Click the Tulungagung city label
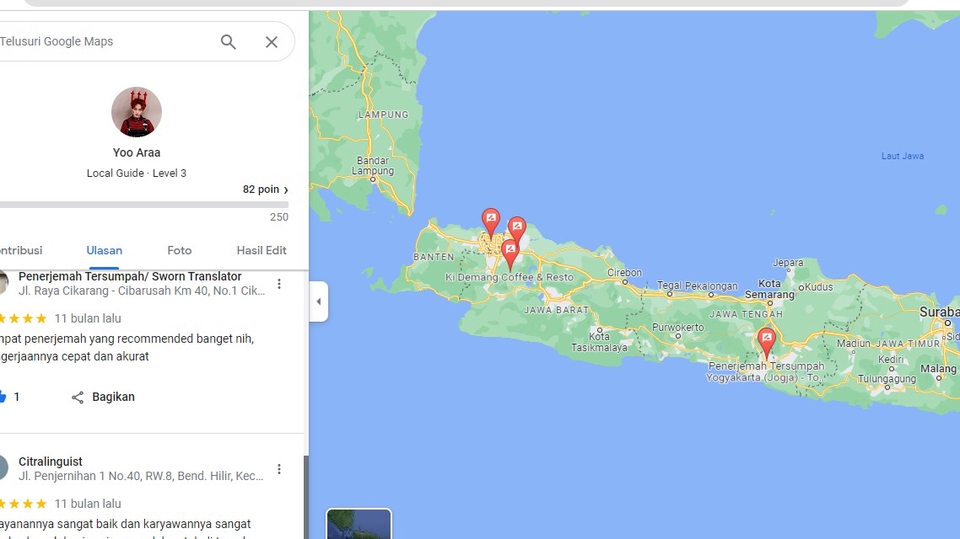This screenshot has width=960, height=539. (887, 379)
